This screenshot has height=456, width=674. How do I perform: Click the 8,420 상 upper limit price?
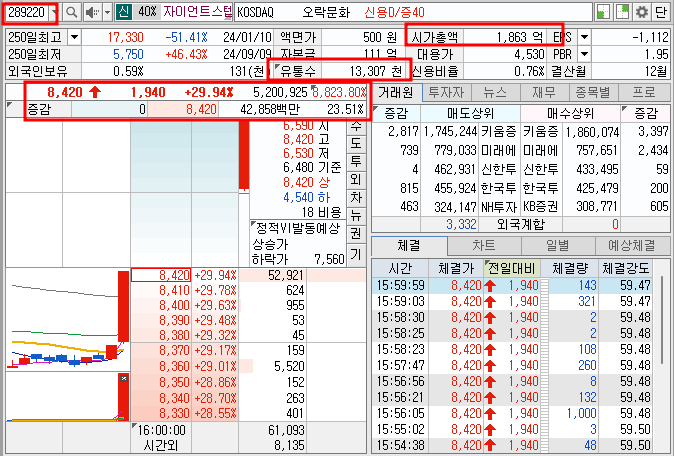click(x=306, y=182)
